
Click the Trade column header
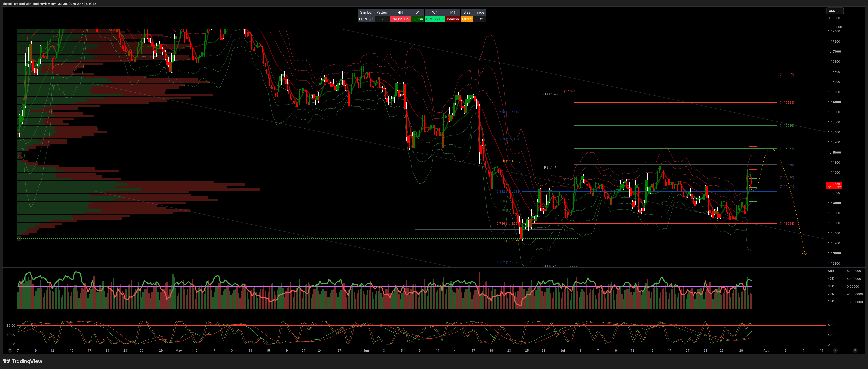pyautogui.click(x=480, y=12)
